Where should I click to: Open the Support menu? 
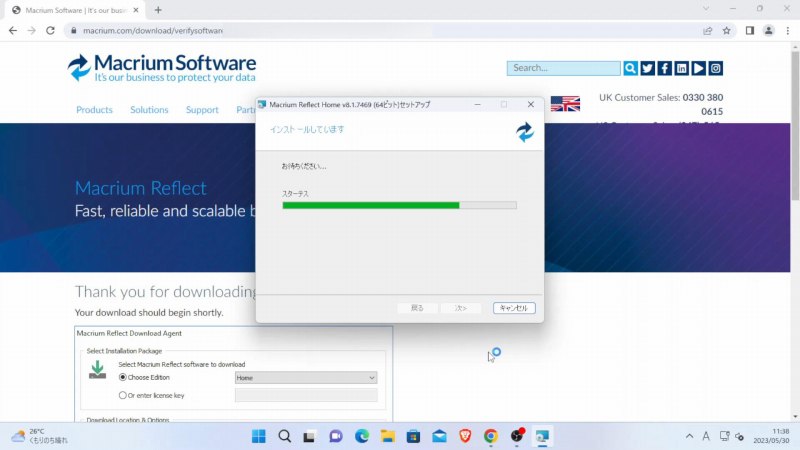click(x=202, y=110)
